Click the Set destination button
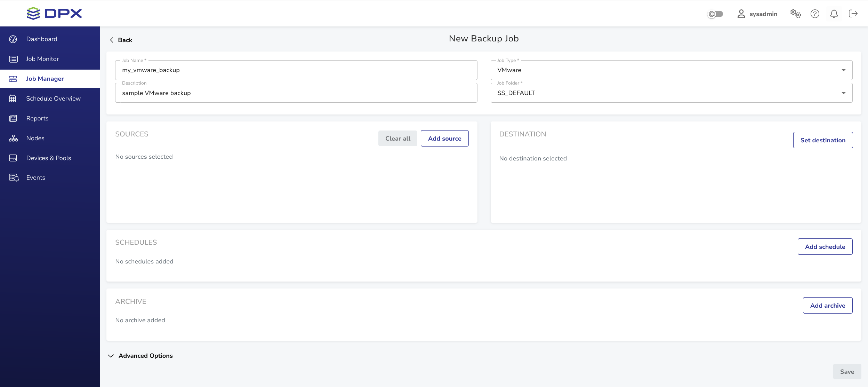868x387 pixels. [823, 140]
